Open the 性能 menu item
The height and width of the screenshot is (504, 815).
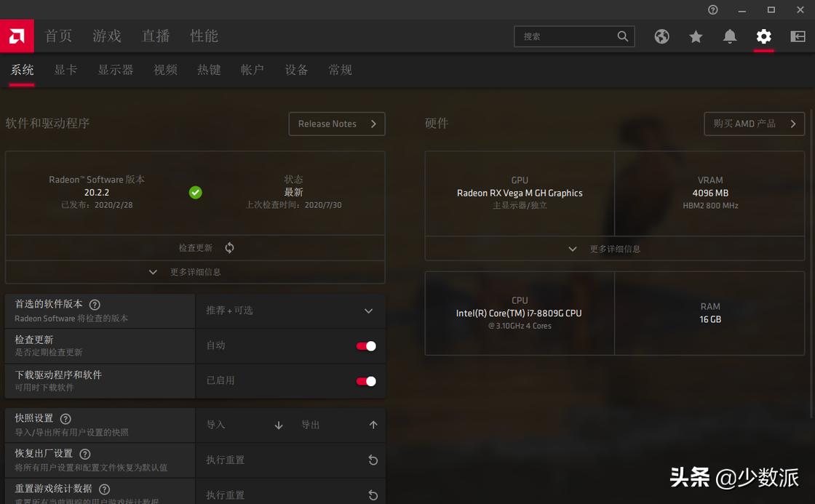(204, 36)
